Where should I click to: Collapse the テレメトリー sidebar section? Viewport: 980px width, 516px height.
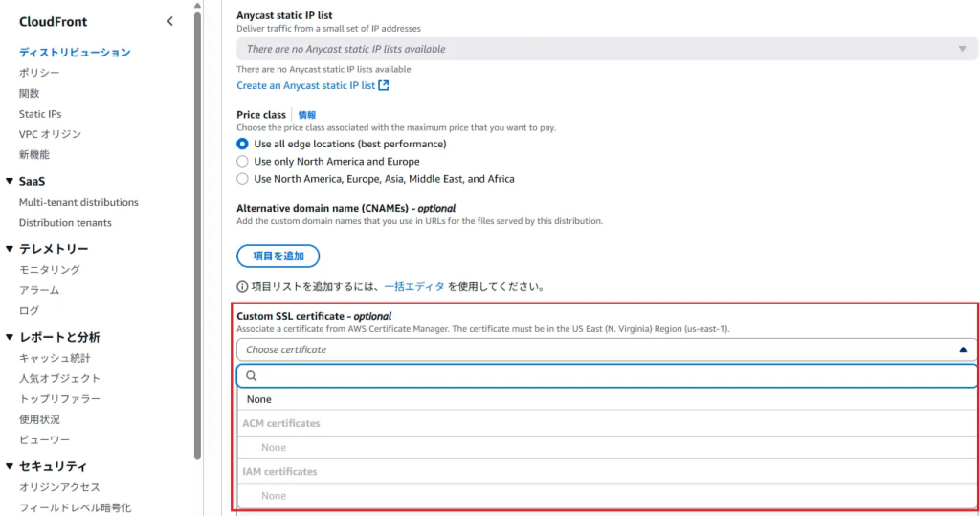tap(10, 249)
